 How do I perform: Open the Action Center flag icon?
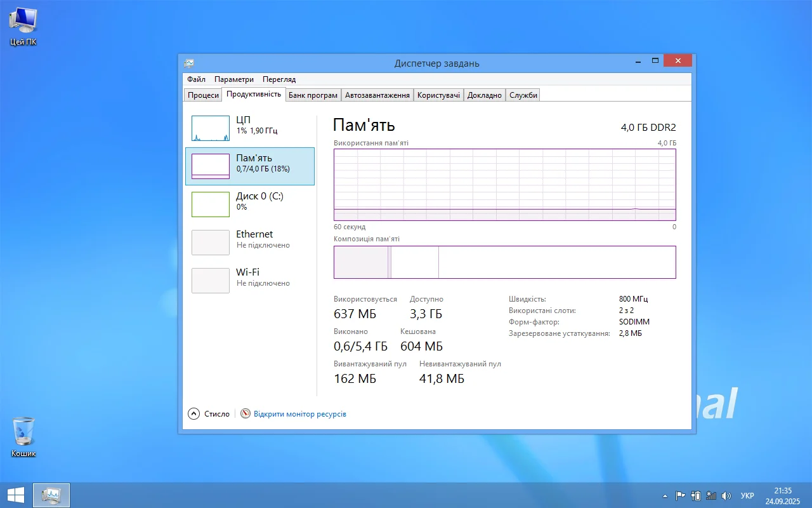pyautogui.click(x=680, y=496)
